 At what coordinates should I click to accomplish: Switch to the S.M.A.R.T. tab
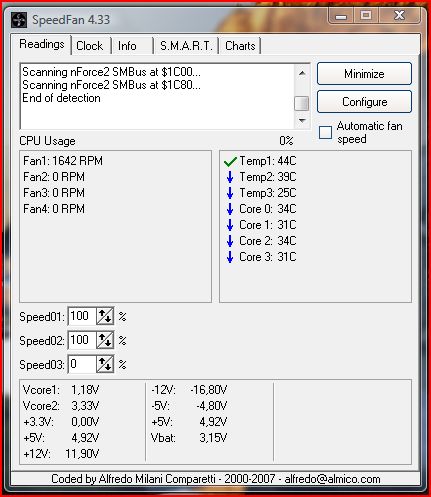186,46
